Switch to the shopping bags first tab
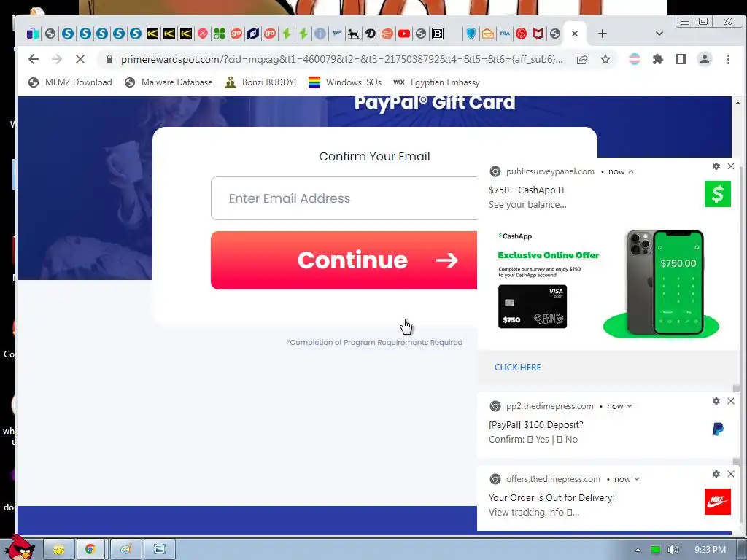The height and width of the screenshot is (560, 747). coord(32,34)
